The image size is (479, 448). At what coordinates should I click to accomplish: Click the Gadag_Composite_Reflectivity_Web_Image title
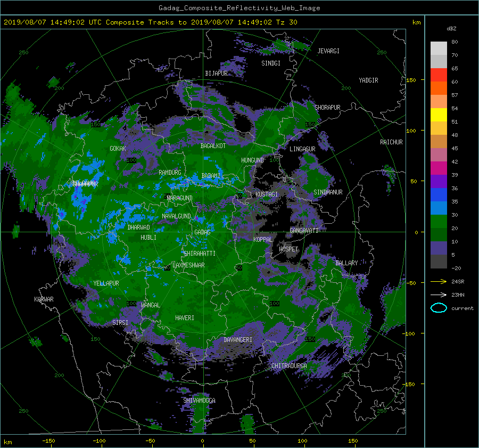[x=239, y=8]
